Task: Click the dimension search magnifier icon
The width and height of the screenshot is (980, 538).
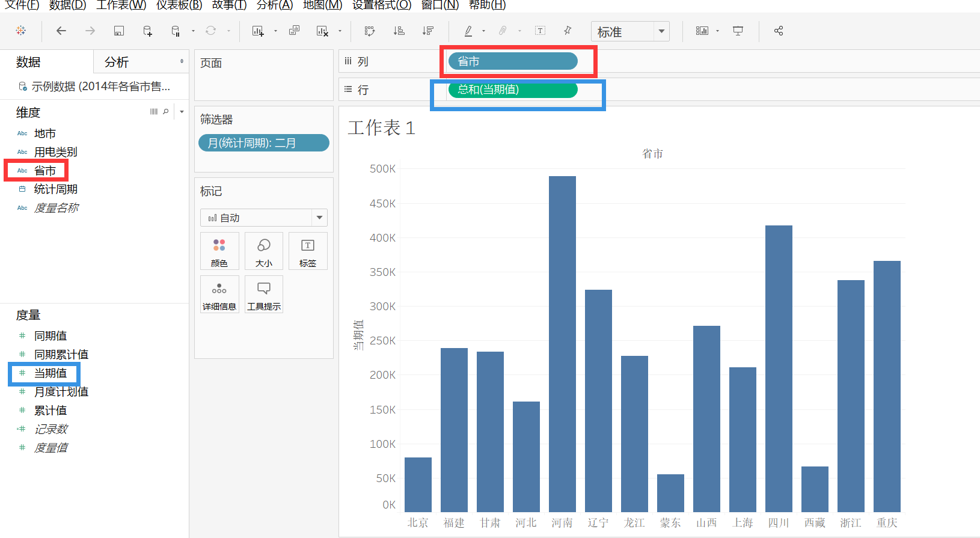Action: [x=166, y=112]
